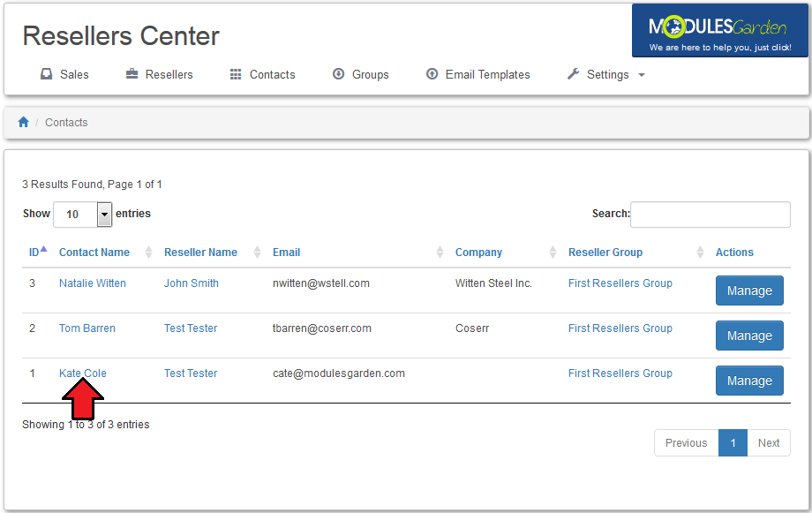Click email cate@modulesgarden.com
Image resolution: width=812 pixels, height=513 pixels.
point(339,373)
